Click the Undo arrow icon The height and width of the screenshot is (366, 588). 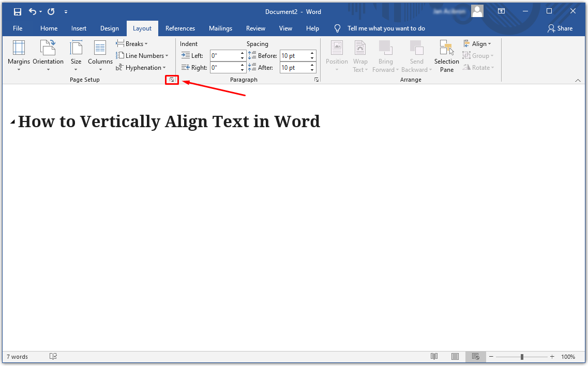(33, 11)
